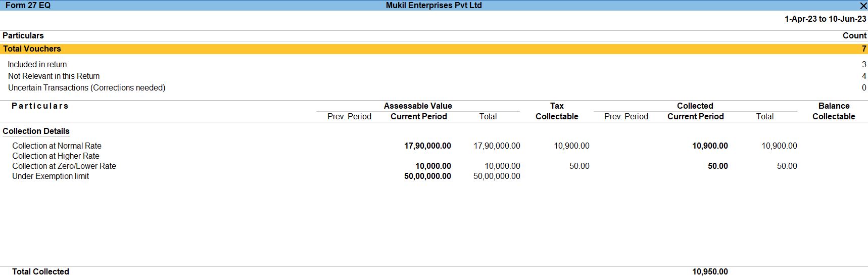Image resolution: width=868 pixels, height=277 pixels.
Task: Click the Total Collected label
Action: (x=40, y=271)
